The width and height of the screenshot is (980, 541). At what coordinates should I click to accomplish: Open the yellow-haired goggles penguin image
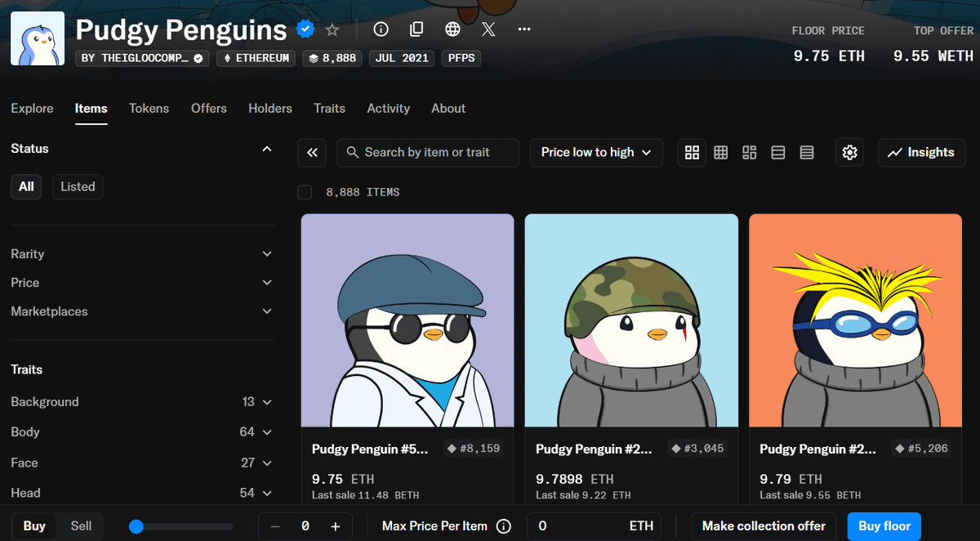pos(855,320)
